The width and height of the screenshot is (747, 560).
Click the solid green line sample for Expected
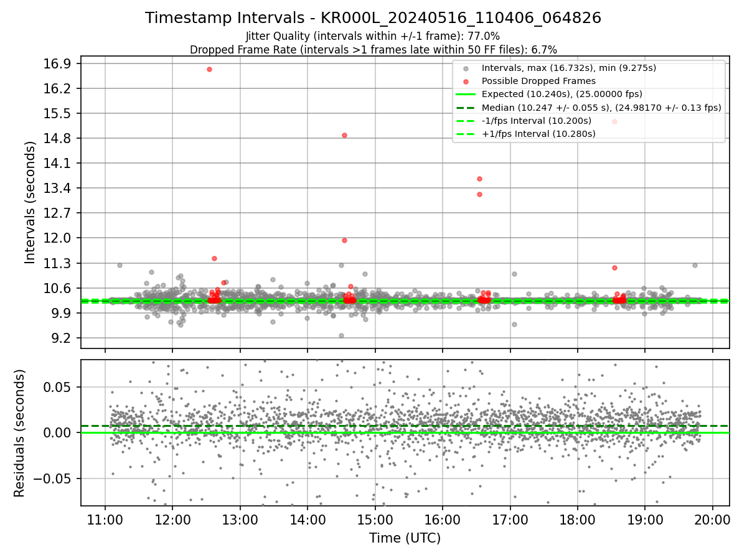[x=467, y=94]
